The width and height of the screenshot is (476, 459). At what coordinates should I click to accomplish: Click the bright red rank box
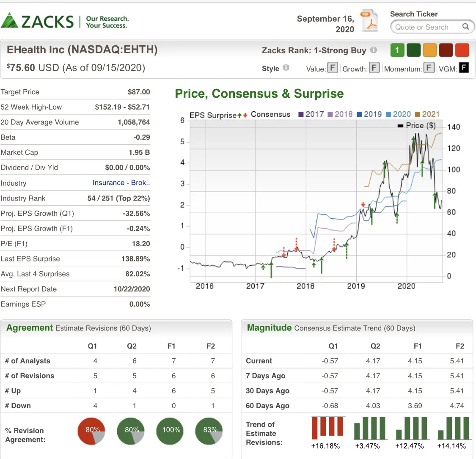coord(462,50)
